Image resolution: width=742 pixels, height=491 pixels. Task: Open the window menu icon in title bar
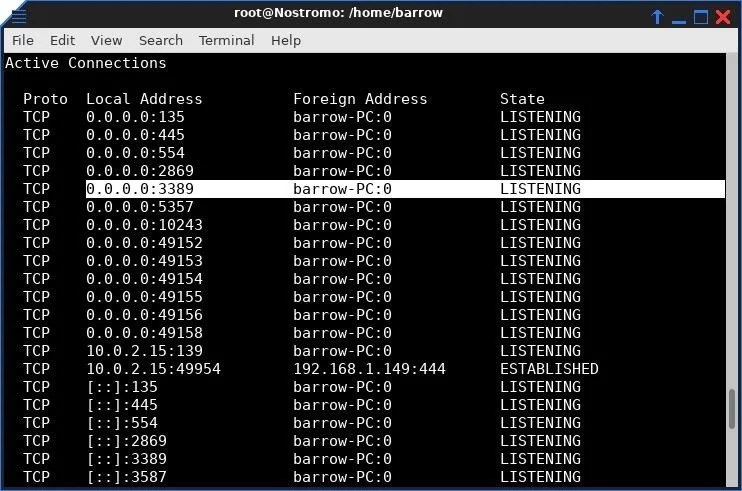(19, 15)
